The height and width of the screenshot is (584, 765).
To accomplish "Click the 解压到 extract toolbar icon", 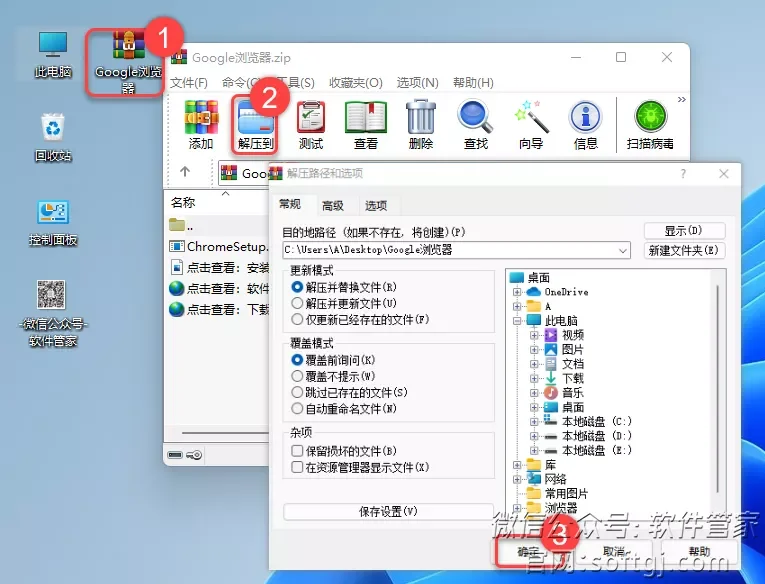I will click(x=255, y=125).
